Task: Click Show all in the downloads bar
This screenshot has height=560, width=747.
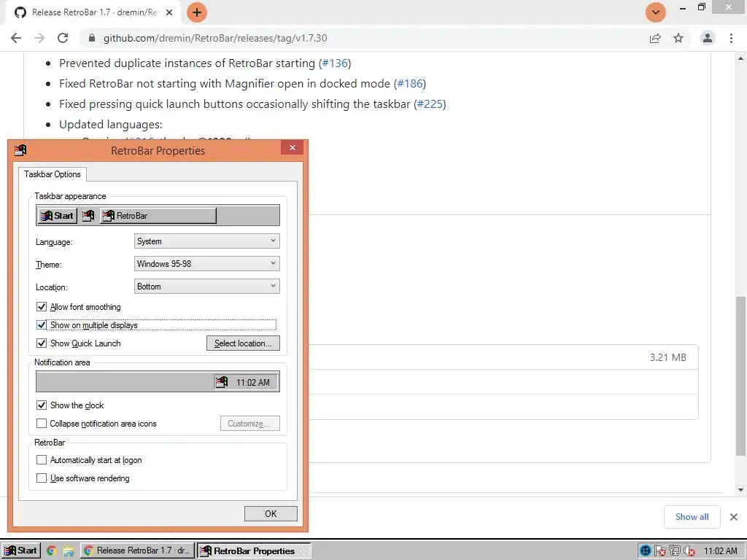Action: point(692,517)
